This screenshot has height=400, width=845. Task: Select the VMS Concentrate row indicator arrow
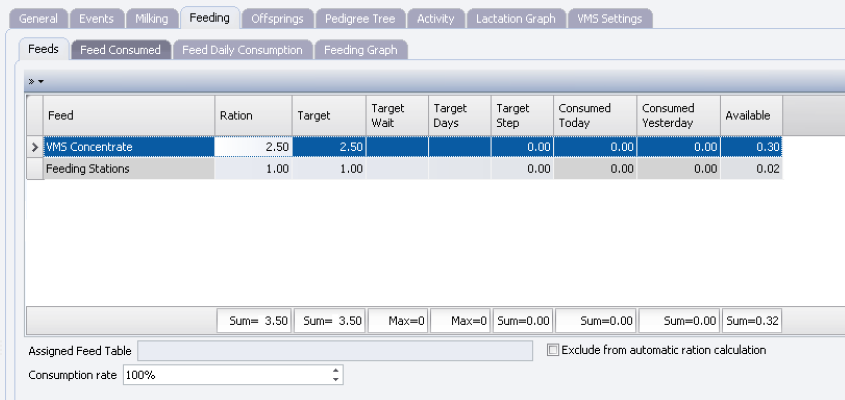click(34, 147)
